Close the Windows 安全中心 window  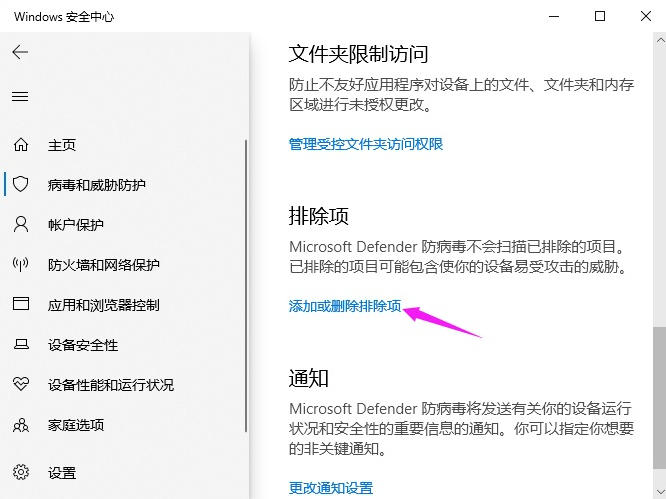(643, 16)
